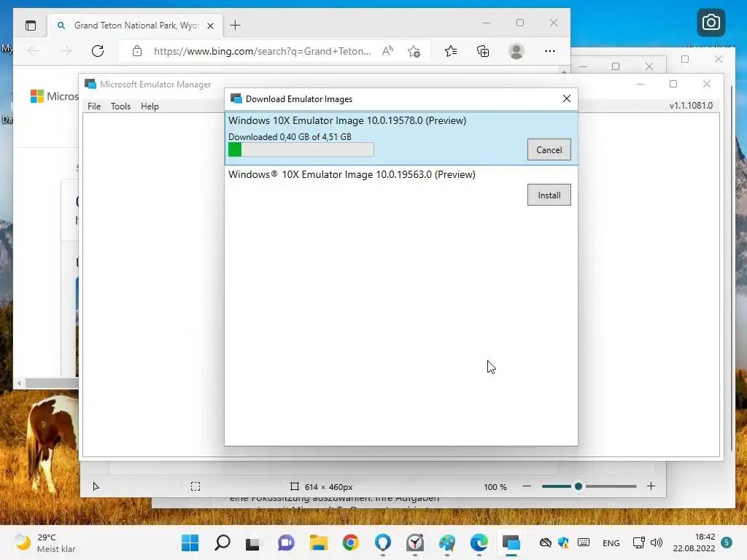Open the Edge profile avatar
The height and width of the screenshot is (560, 747).
(516, 51)
